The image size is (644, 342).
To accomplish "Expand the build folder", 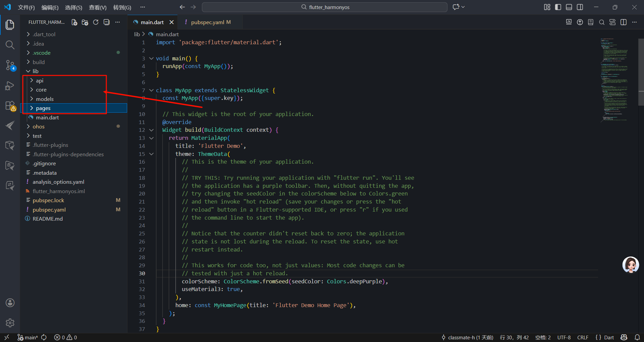I will 74,62.
